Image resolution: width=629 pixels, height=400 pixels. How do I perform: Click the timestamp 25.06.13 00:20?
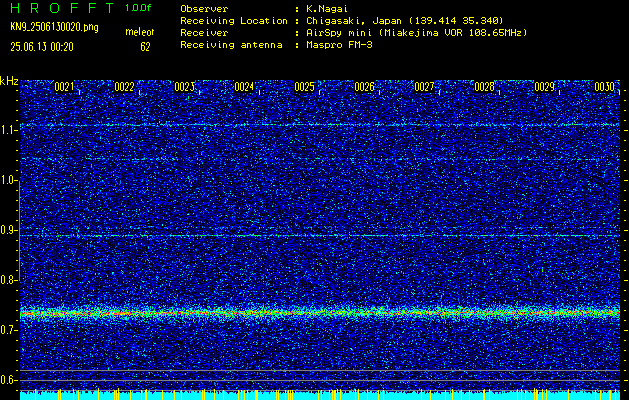pos(42,47)
